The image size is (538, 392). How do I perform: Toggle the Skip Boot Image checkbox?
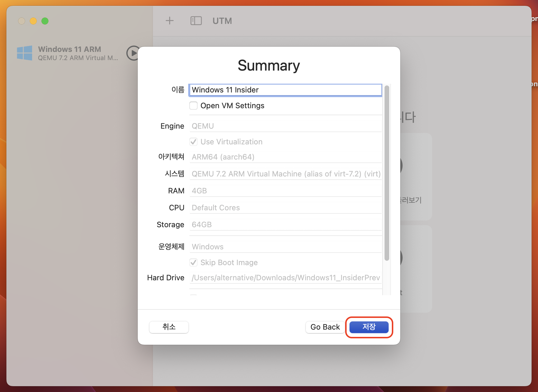tap(193, 262)
